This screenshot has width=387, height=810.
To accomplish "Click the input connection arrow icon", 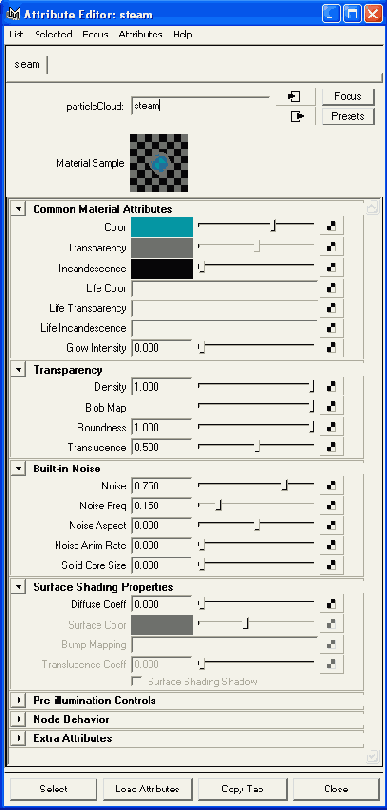I will tap(295, 97).
